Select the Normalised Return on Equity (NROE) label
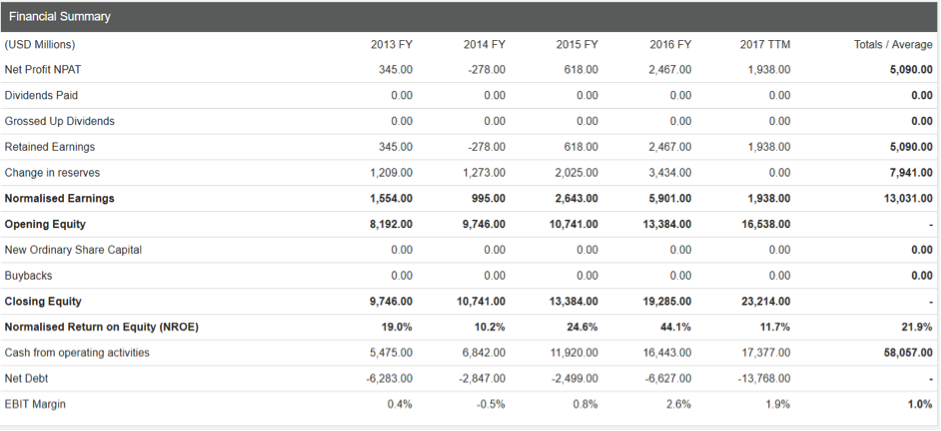The height and width of the screenshot is (431, 941). pyautogui.click(x=101, y=327)
